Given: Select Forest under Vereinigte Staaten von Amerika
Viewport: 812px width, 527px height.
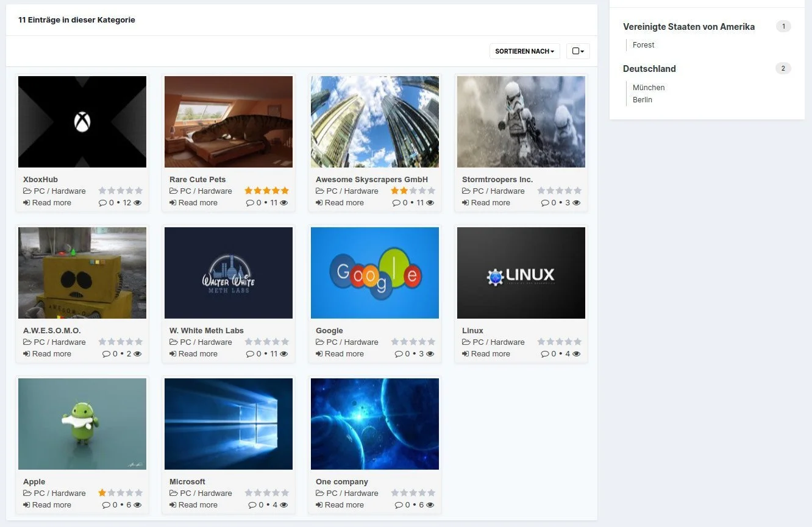Looking at the screenshot, I should click(x=643, y=45).
